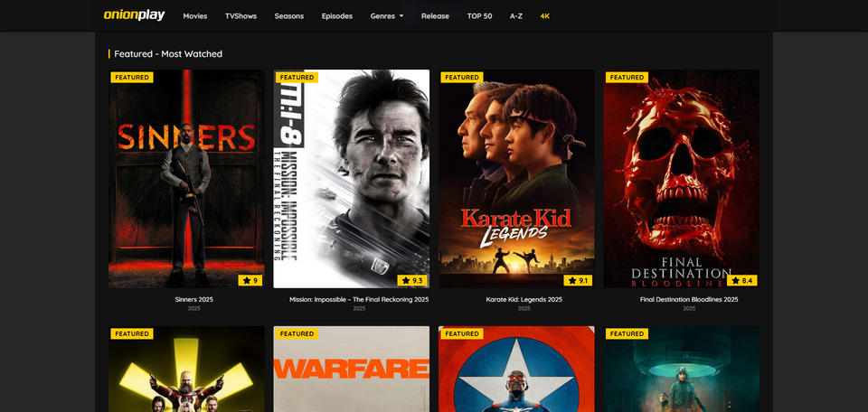Click the FEATURED badge on Sinners
Image resolution: width=868 pixels, height=412 pixels.
(x=132, y=78)
